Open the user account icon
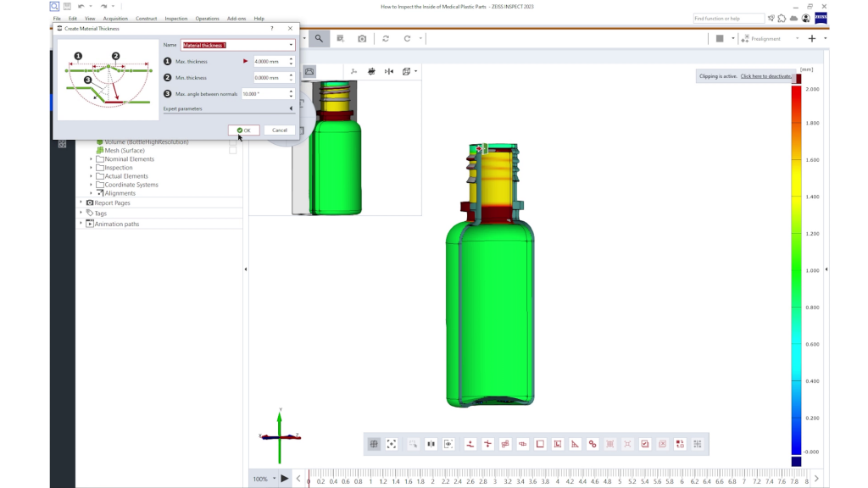The image size is (868, 488). (x=806, y=19)
